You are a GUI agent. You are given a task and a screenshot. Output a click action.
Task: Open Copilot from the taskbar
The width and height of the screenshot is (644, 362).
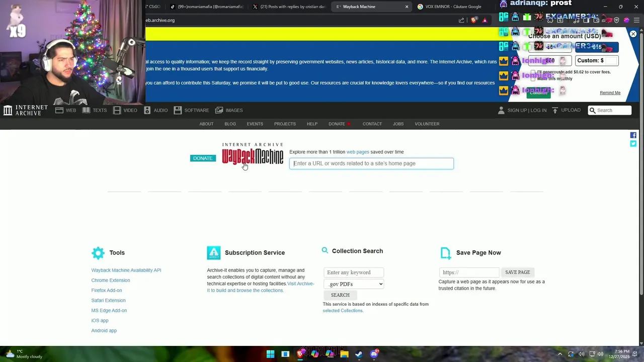[x=315, y=354]
